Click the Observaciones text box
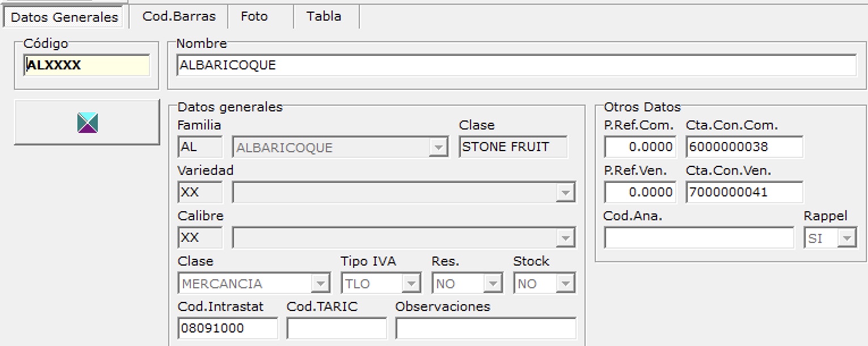 [486, 328]
